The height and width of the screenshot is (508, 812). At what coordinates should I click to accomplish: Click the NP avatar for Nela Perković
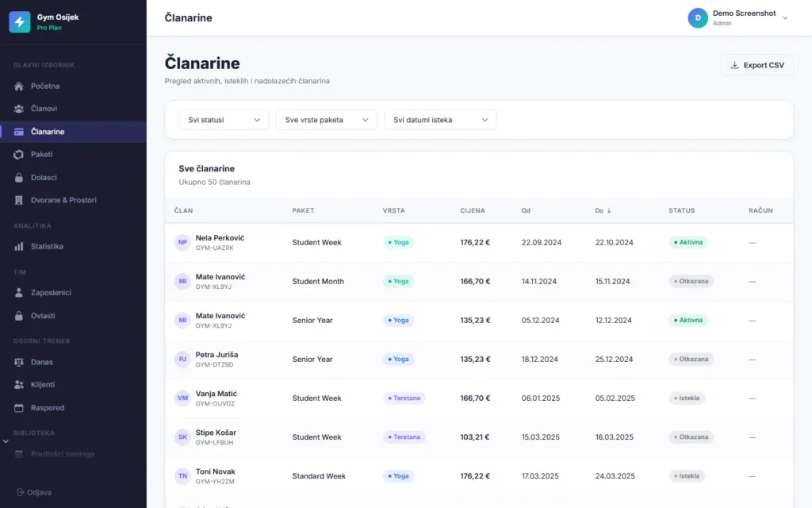[x=182, y=242]
